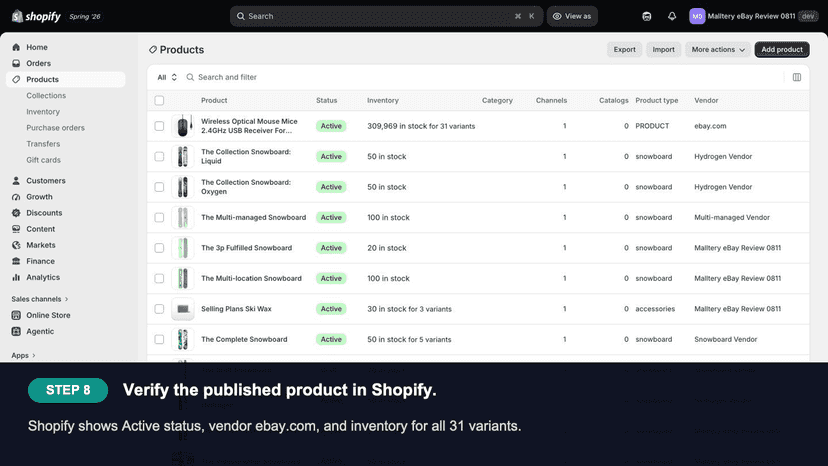Click the Agentic channel icon
This screenshot has height=466, width=828.
pyautogui.click(x=16, y=331)
